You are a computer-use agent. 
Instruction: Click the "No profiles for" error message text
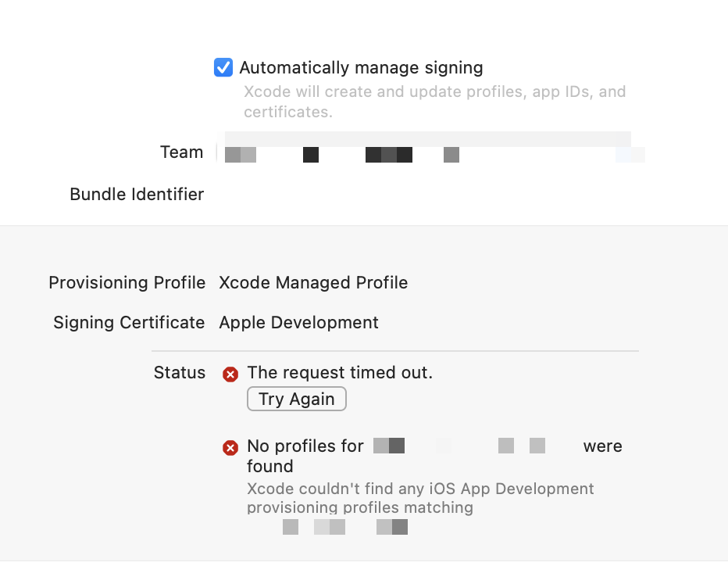pos(305,446)
